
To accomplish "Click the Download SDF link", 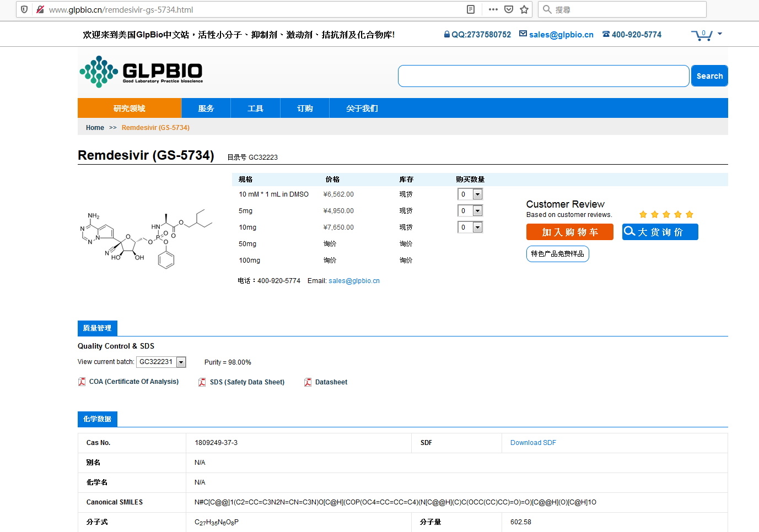I will point(533,443).
